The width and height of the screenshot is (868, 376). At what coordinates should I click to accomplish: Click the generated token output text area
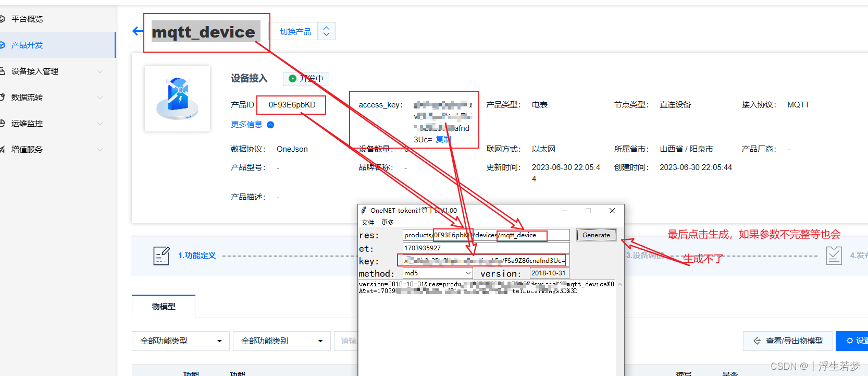(x=487, y=328)
